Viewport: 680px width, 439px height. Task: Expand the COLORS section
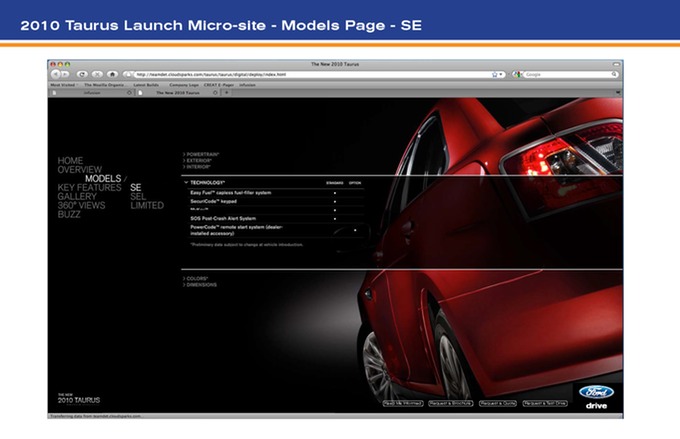click(x=196, y=278)
